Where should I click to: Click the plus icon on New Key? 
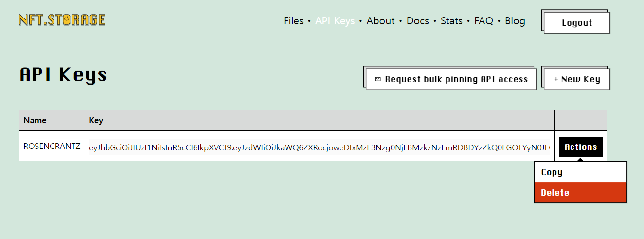(x=556, y=79)
